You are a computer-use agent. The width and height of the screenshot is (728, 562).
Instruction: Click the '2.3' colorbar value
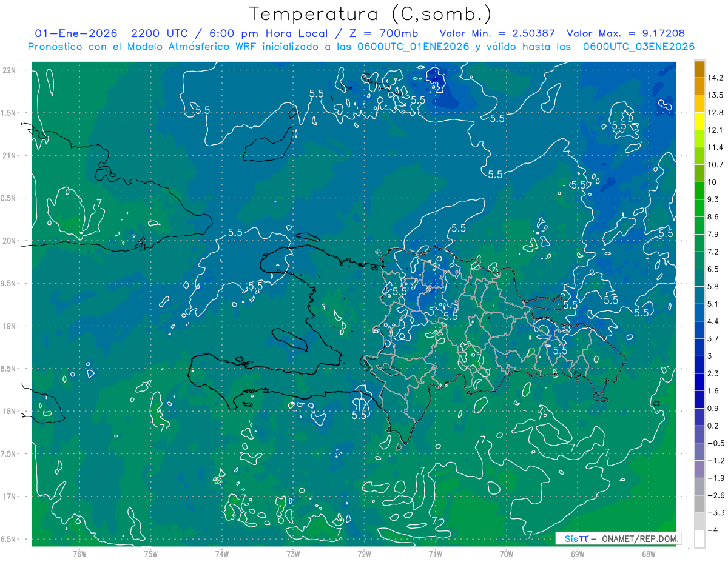(714, 373)
